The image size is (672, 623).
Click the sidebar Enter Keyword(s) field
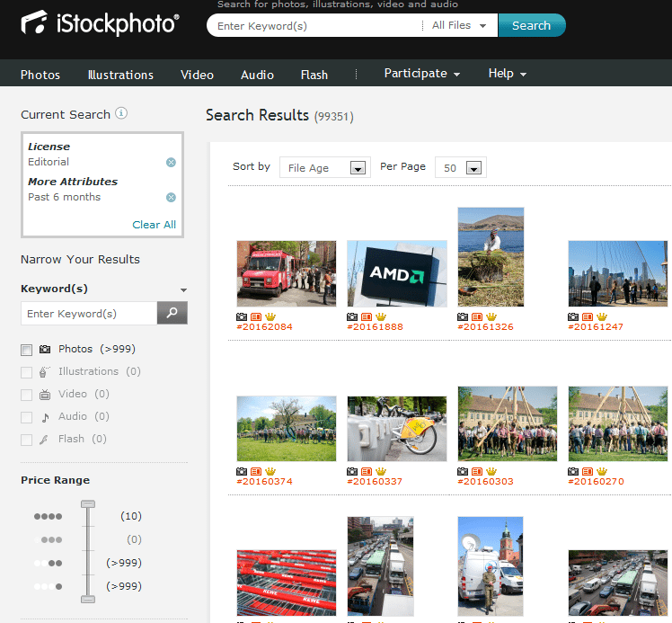pyautogui.click(x=89, y=314)
